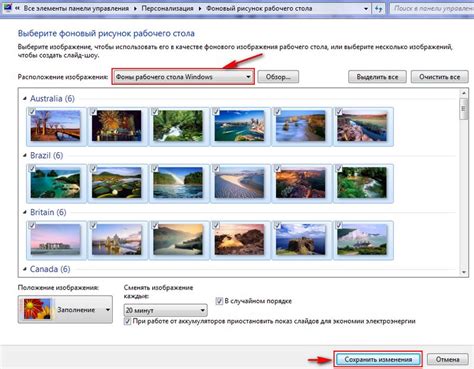
Task: Select the Brazil white sand dunes thumbnail
Action: tap(240, 183)
